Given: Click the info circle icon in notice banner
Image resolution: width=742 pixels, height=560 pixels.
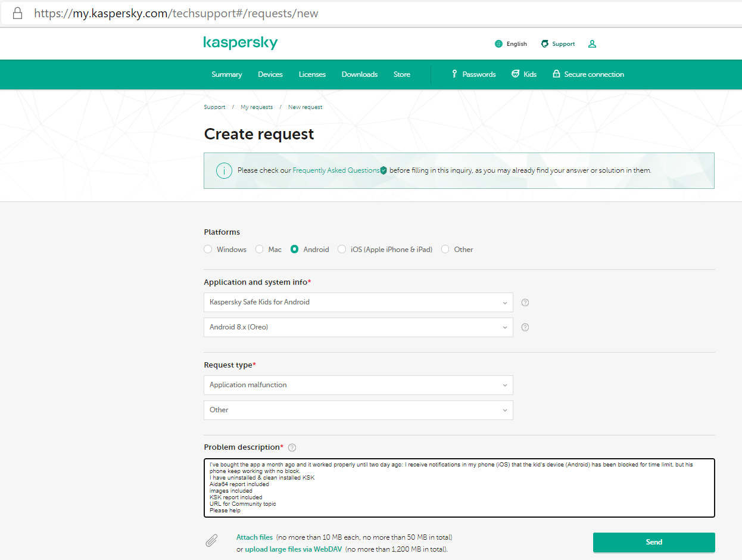Looking at the screenshot, I should click(224, 170).
